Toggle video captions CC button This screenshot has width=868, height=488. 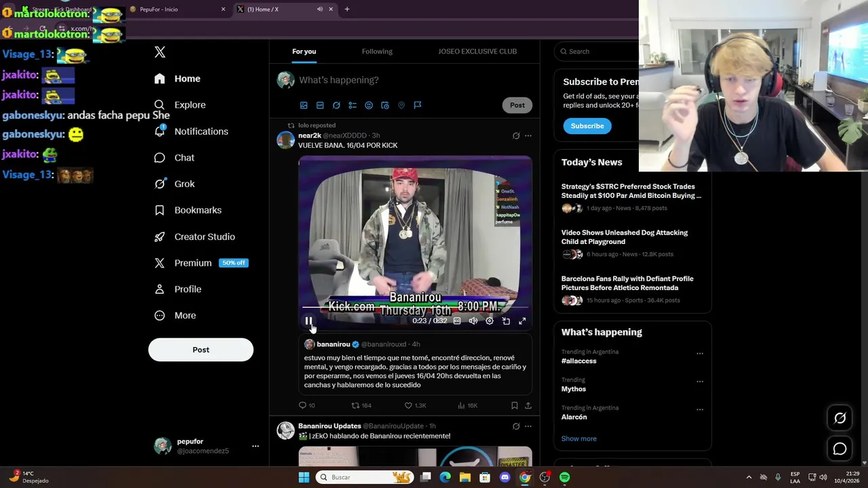point(457,321)
